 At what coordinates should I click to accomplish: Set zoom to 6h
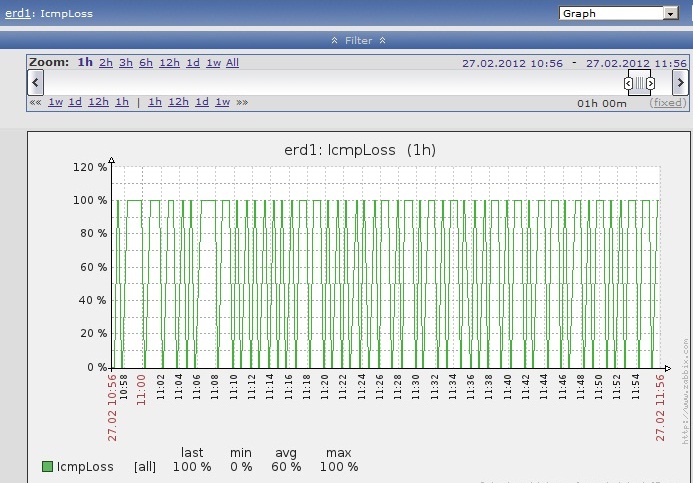(146, 62)
